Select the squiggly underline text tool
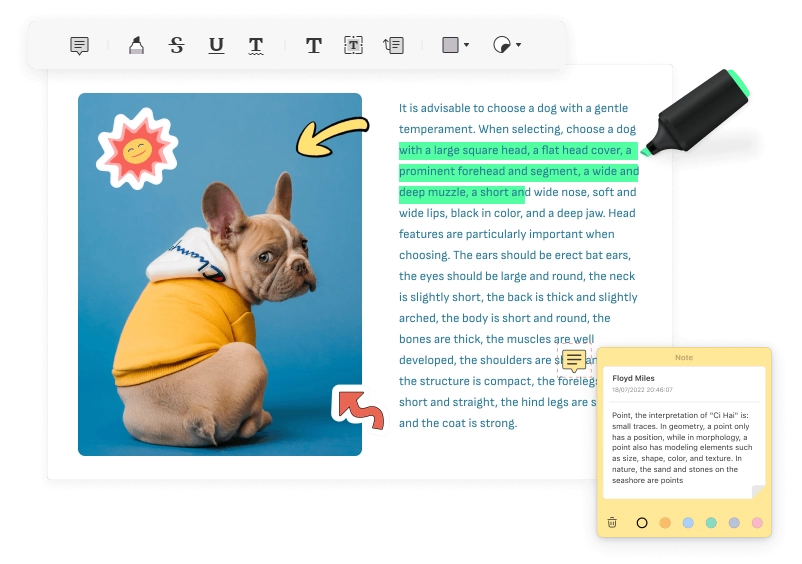 [256, 45]
